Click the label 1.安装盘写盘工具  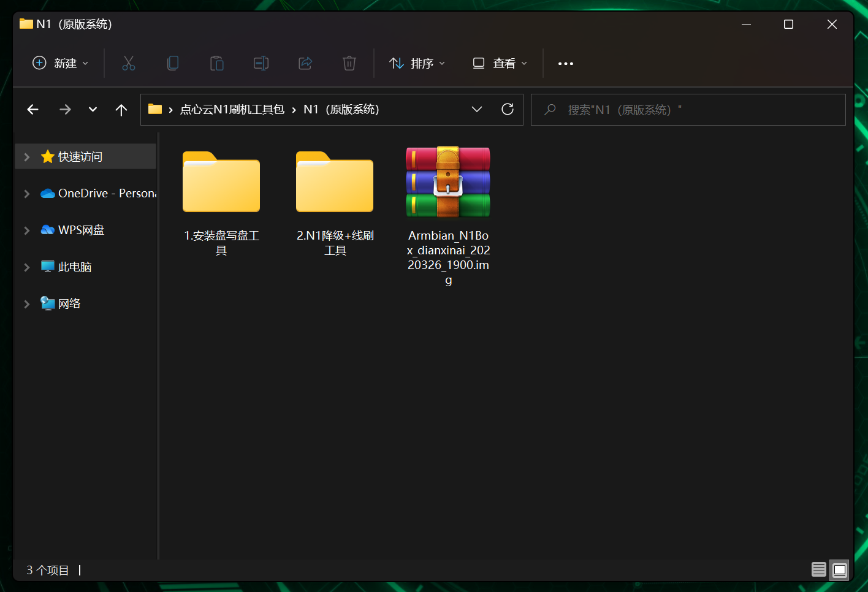click(221, 243)
